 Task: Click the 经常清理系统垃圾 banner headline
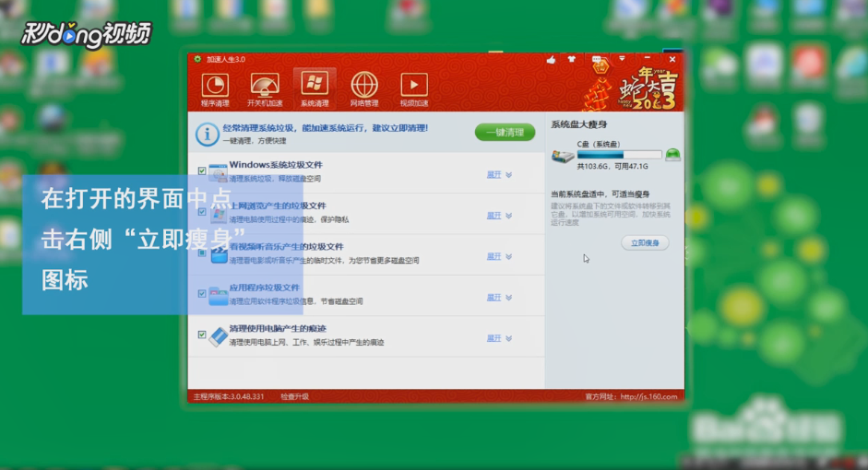pos(326,128)
